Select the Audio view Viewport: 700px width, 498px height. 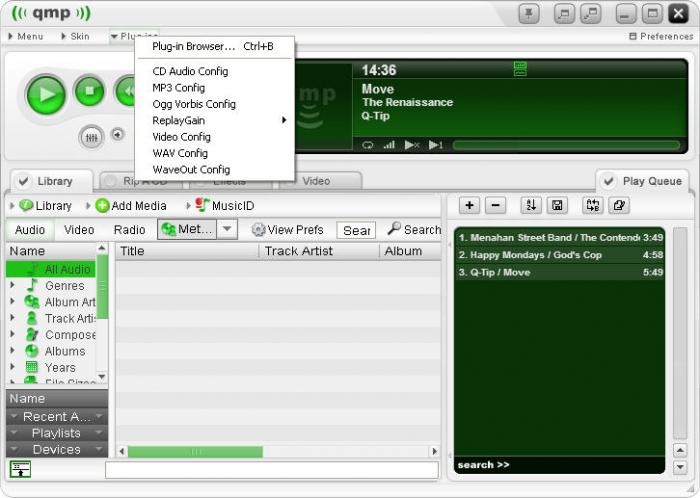(x=30, y=230)
